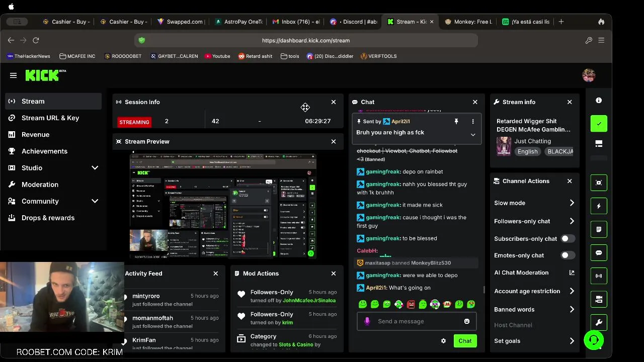Screen dimensions: 644x362
Task: Close the Activity Feed panel
Action: [216, 274]
